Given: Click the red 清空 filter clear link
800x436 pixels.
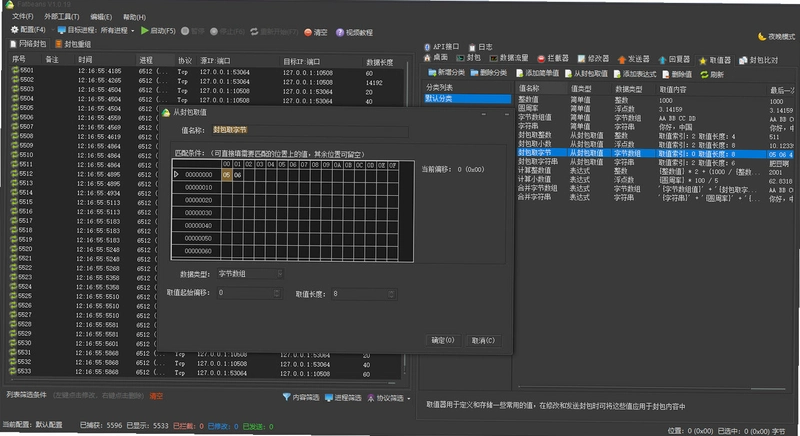Looking at the screenshot, I should (x=156, y=396).
